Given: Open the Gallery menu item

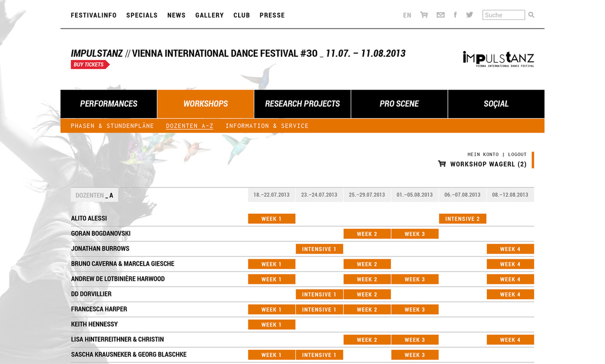Looking at the screenshot, I should 209,15.
